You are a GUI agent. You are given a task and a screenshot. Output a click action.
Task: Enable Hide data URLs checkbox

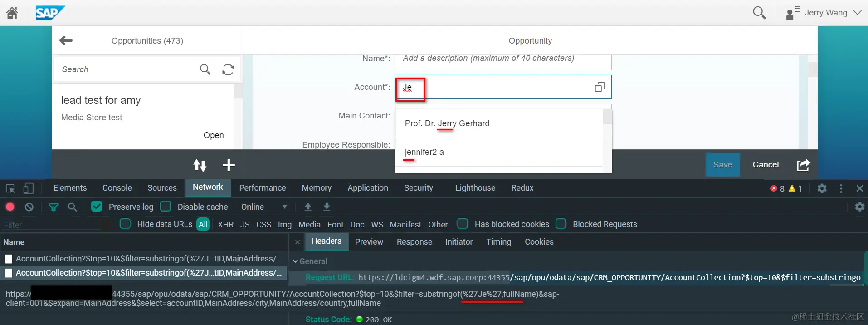click(125, 224)
